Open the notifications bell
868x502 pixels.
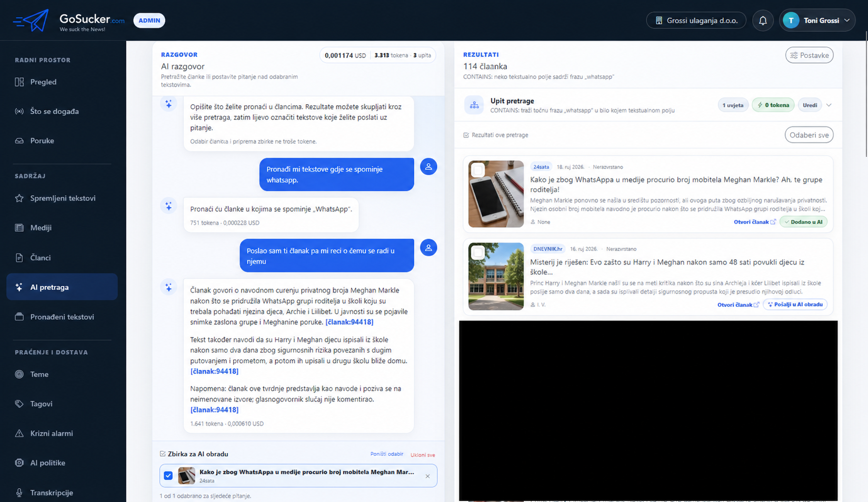tap(763, 21)
